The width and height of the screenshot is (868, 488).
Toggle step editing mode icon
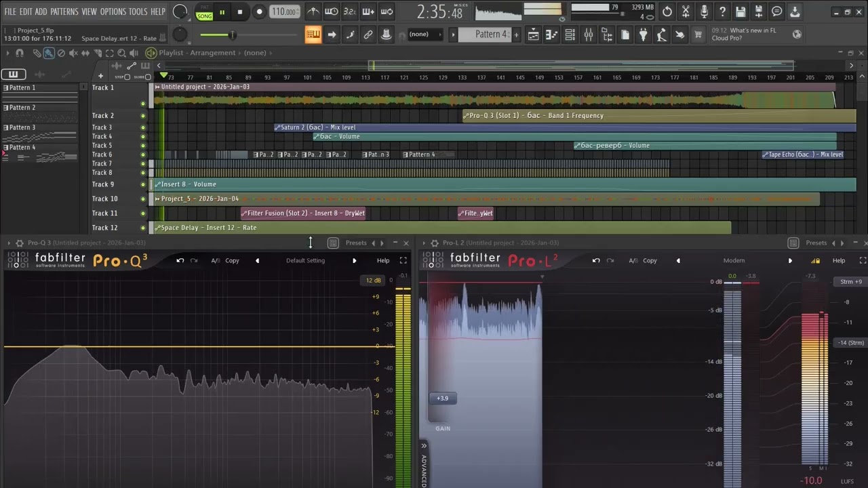point(350,35)
